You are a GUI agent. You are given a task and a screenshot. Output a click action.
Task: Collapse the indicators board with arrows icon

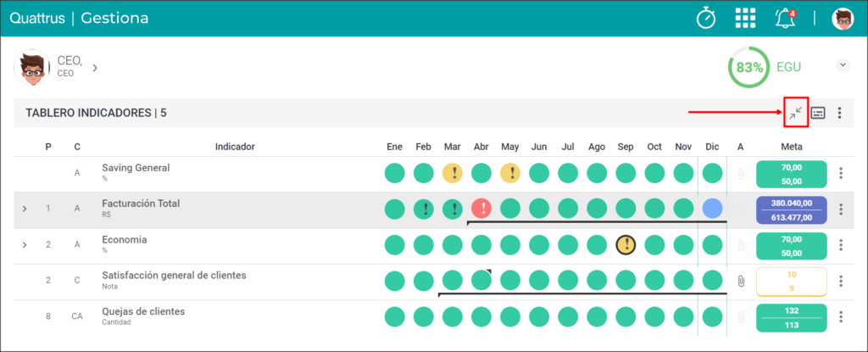796,113
